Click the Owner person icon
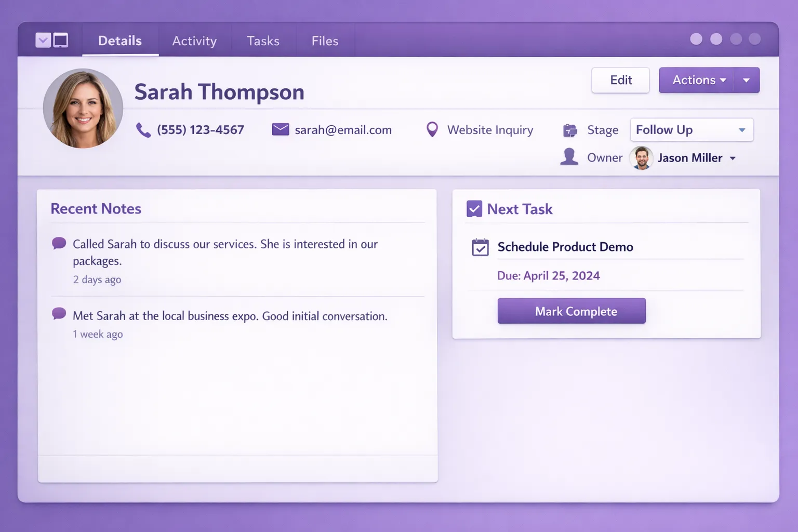 pyautogui.click(x=569, y=157)
